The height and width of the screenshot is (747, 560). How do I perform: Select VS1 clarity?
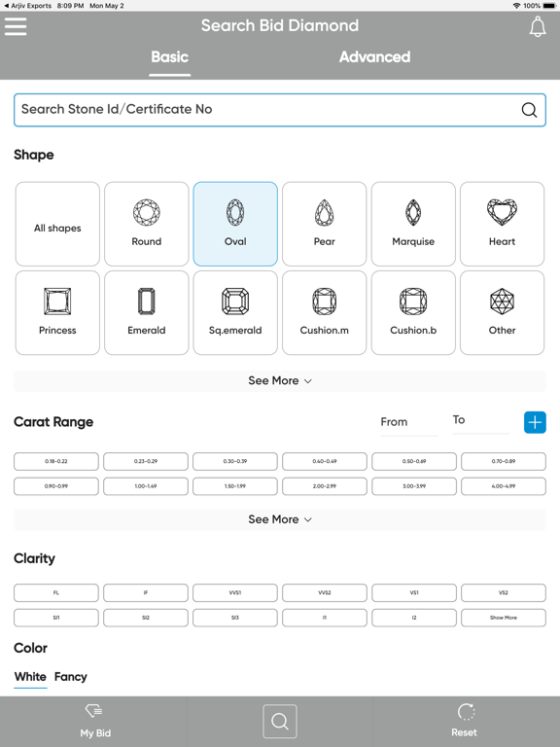[414, 593]
